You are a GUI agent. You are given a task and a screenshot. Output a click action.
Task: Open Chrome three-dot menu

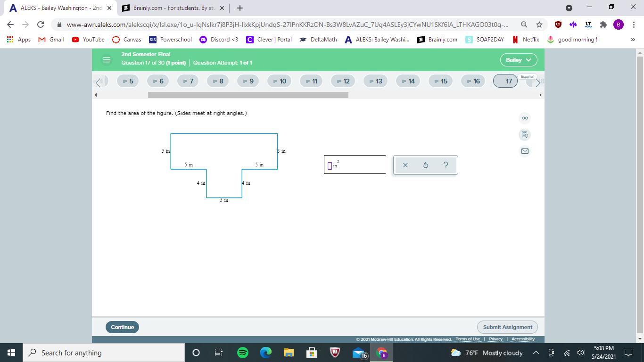click(x=634, y=25)
